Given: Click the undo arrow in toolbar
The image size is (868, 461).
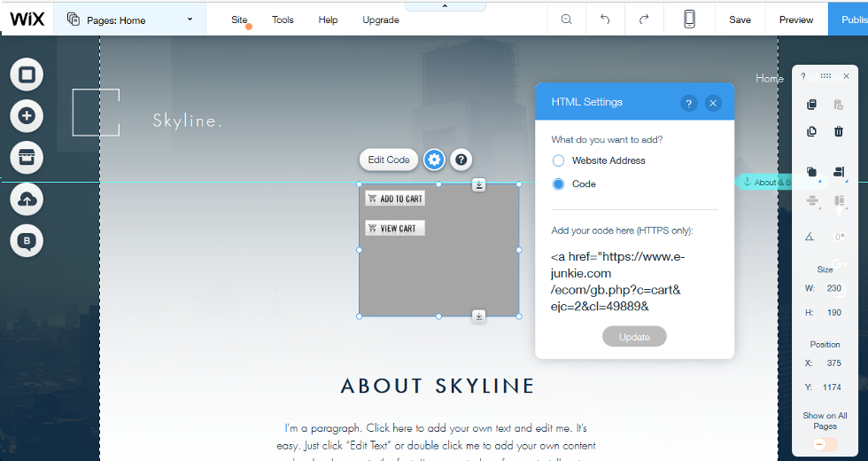Looking at the screenshot, I should [605, 20].
